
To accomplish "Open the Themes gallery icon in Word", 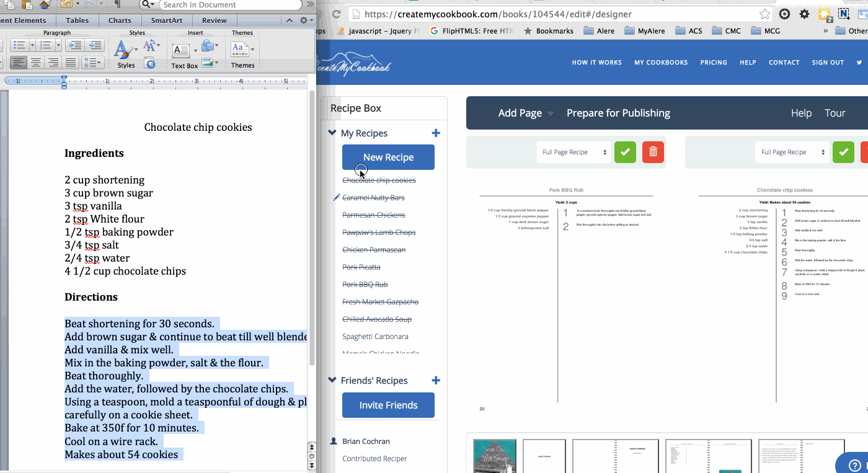I will [239, 50].
